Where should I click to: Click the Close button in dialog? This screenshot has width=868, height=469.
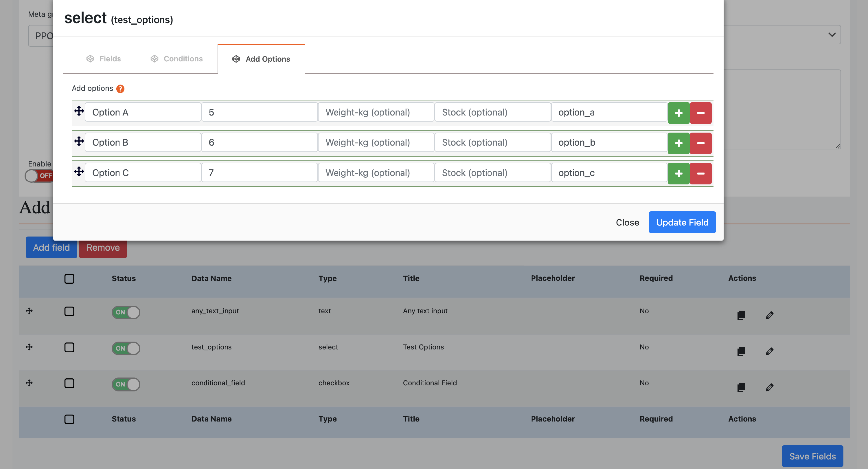pyautogui.click(x=627, y=222)
